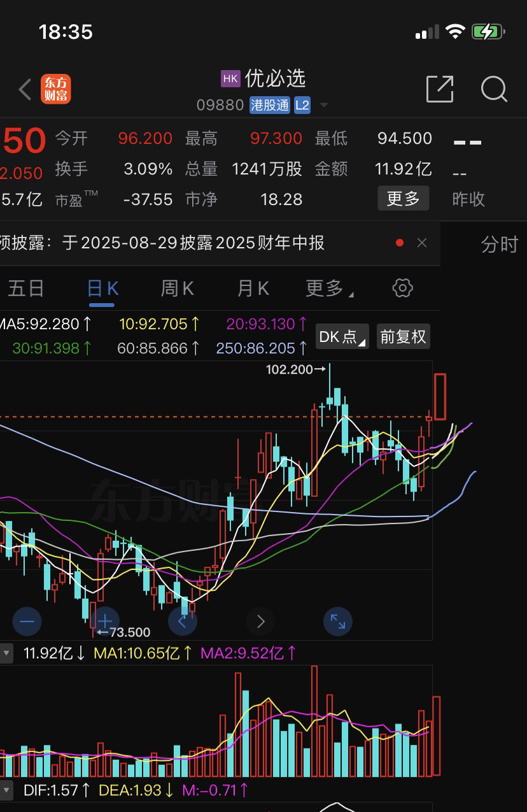The height and width of the screenshot is (812, 527).
Task: Switch to 月K tab
Action: pyautogui.click(x=253, y=288)
